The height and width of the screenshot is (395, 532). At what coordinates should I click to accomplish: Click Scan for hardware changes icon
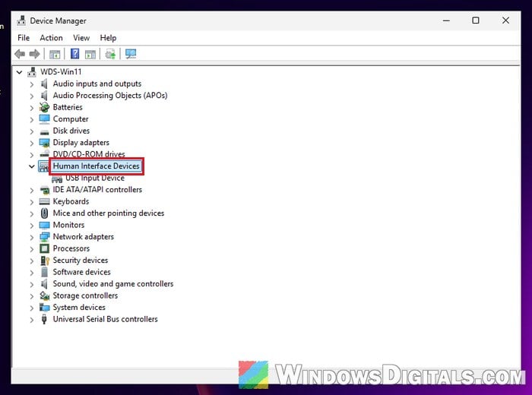tap(131, 54)
